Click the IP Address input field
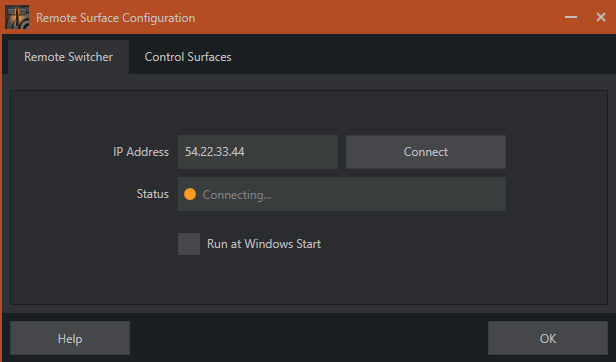This screenshot has height=362, width=616. point(258,152)
